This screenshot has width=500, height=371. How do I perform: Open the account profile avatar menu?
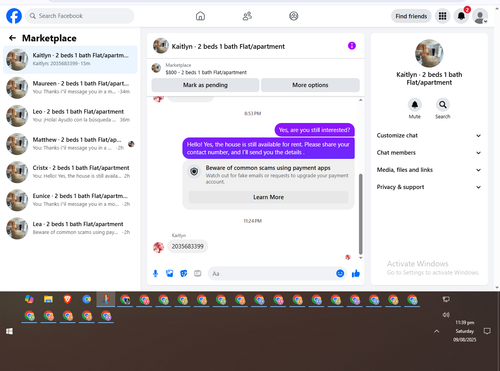click(480, 16)
